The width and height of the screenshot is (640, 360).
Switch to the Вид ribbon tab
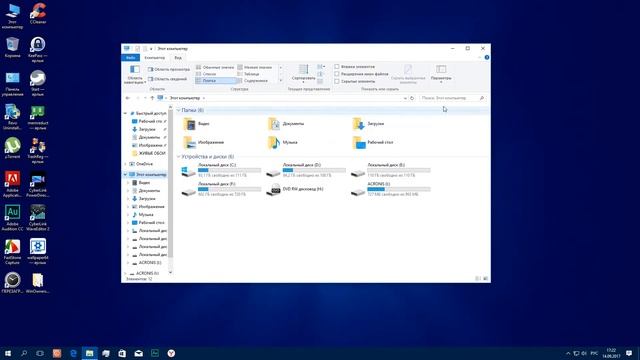coord(178,58)
